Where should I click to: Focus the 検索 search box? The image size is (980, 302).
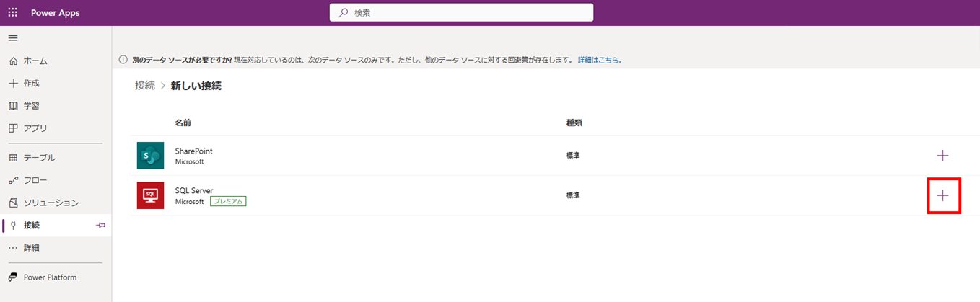point(461,13)
